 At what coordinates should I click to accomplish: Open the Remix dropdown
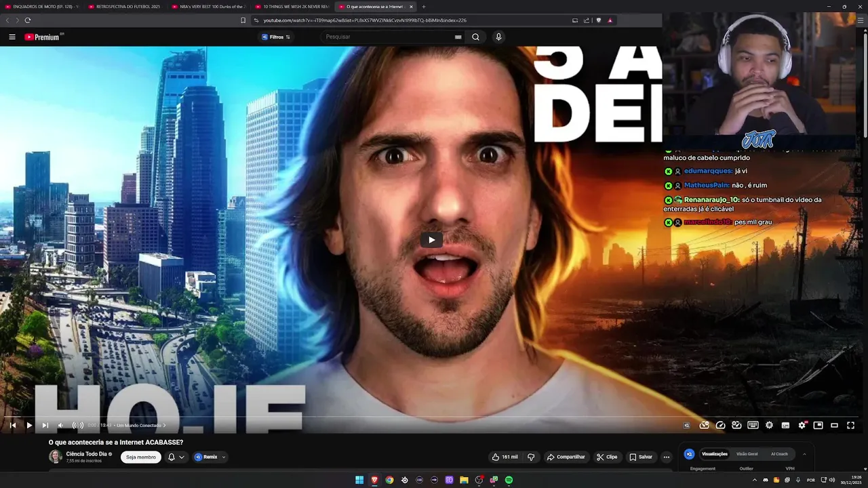tap(210, 457)
